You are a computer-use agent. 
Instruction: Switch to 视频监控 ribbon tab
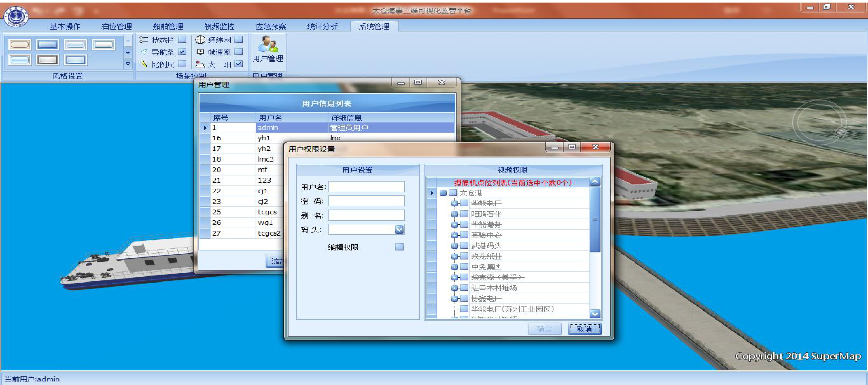point(219,26)
